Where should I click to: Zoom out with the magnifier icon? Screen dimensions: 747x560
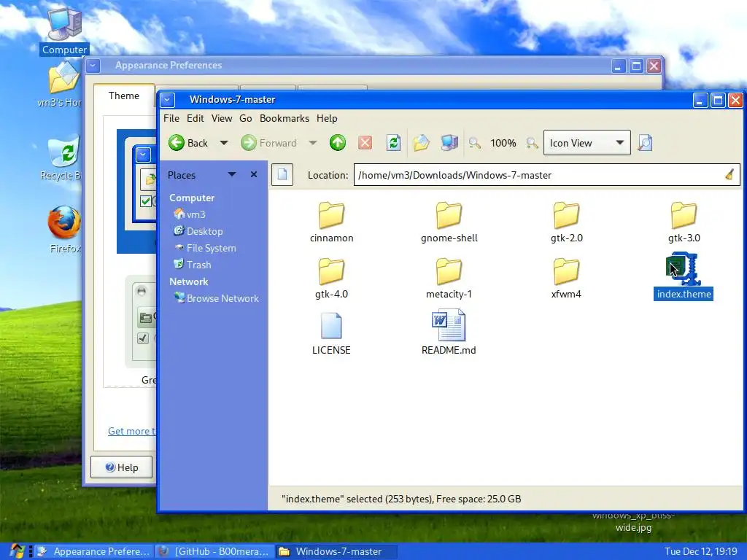[474, 143]
